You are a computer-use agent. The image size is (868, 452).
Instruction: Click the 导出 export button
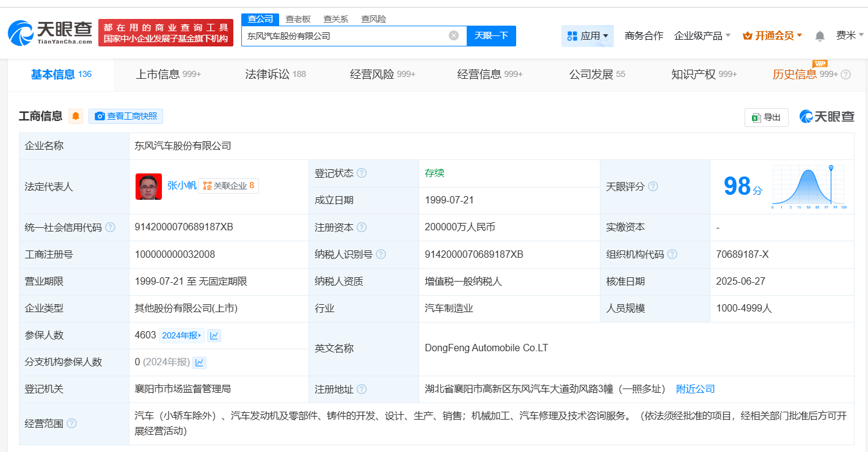pos(767,117)
